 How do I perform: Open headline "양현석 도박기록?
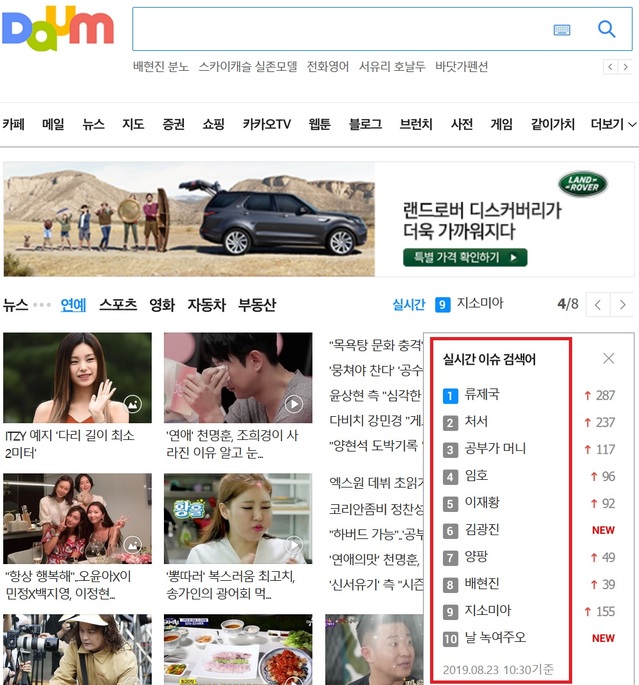pyautogui.click(x=376, y=446)
